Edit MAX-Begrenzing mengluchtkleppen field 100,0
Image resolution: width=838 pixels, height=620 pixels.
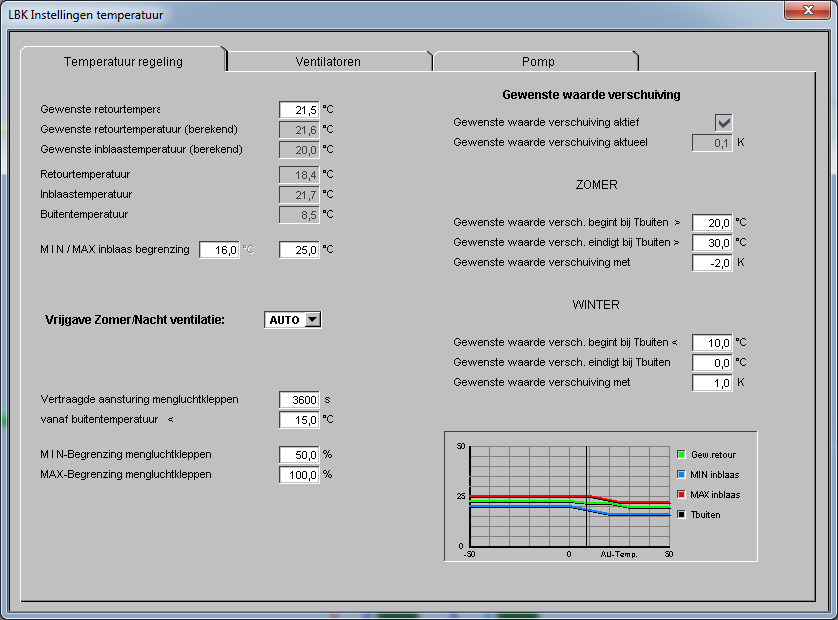(299, 475)
